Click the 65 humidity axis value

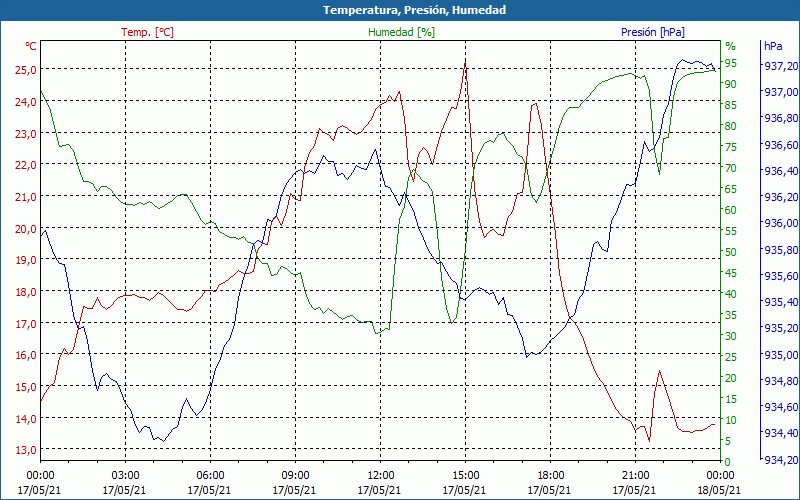(x=731, y=189)
